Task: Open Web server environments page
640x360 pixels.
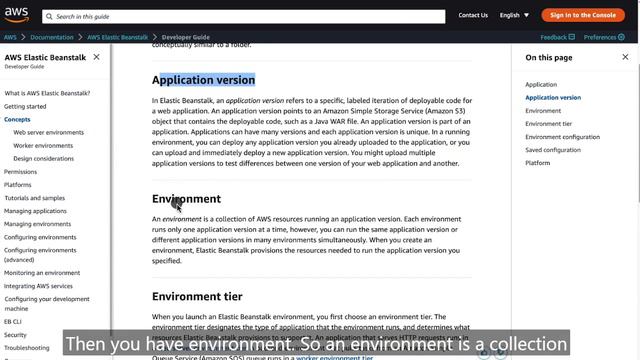Action: [x=49, y=132]
